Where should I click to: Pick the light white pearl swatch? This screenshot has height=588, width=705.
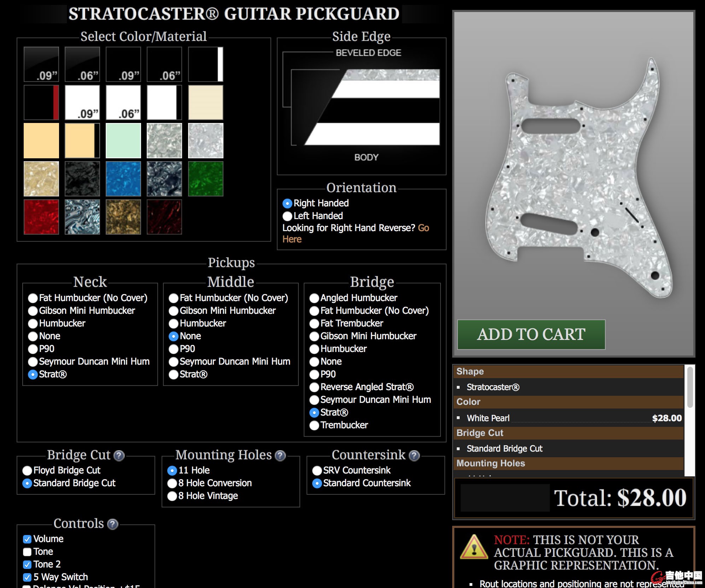[x=206, y=141]
